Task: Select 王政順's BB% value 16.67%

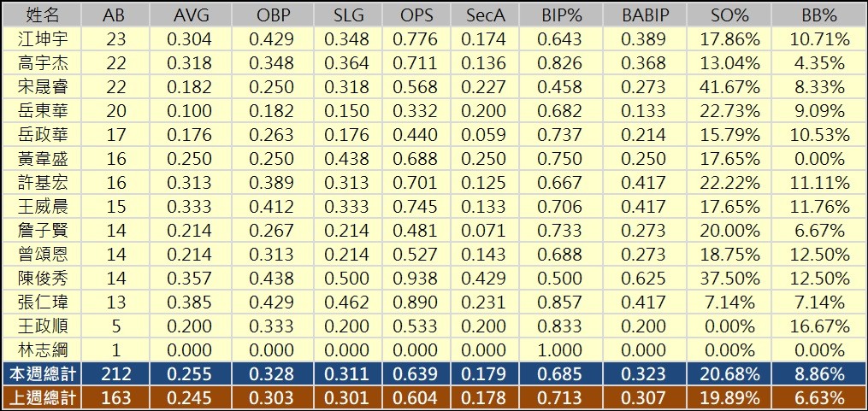Action: [x=819, y=326]
